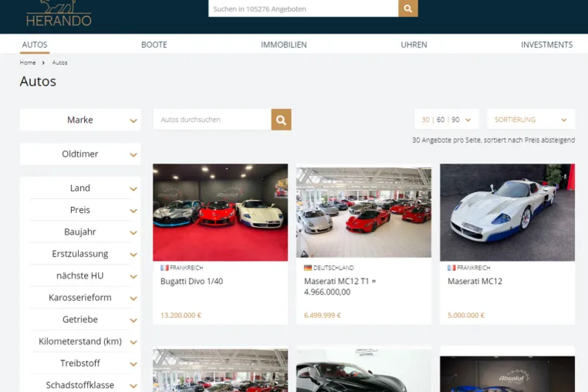Open the IMMOBILIEN tab
This screenshot has width=588, height=392.
(x=284, y=45)
